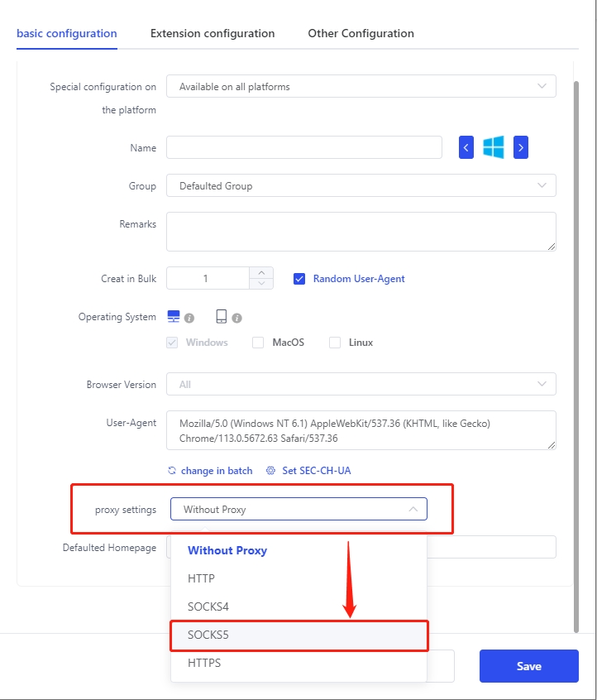Click the Set SEC-CH-UA gear icon

pos(270,471)
